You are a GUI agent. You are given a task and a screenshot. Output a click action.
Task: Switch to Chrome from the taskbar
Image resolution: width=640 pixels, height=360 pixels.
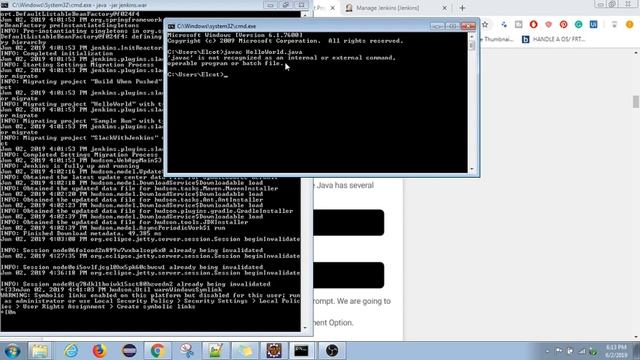tap(157, 351)
